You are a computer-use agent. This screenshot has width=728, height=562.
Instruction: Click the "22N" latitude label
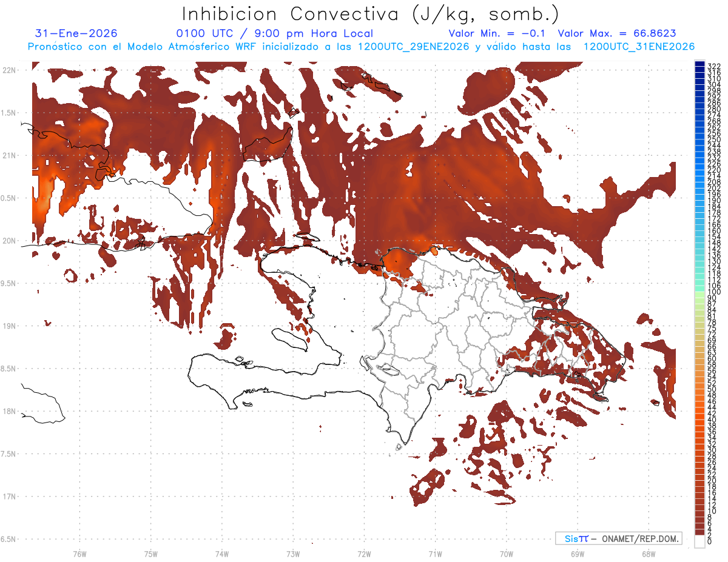(x=9, y=70)
